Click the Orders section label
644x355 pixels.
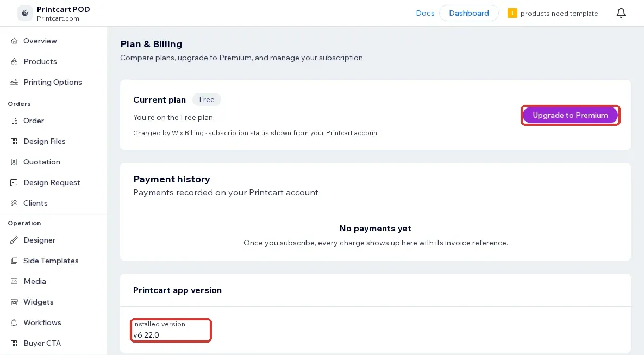coord(20,104)
